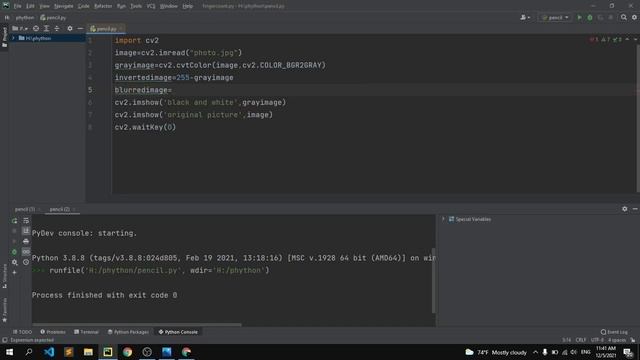Select opened file locate target icon in Project panel
Viewport: 640px width, 360px height.
[x=36, y=29]
